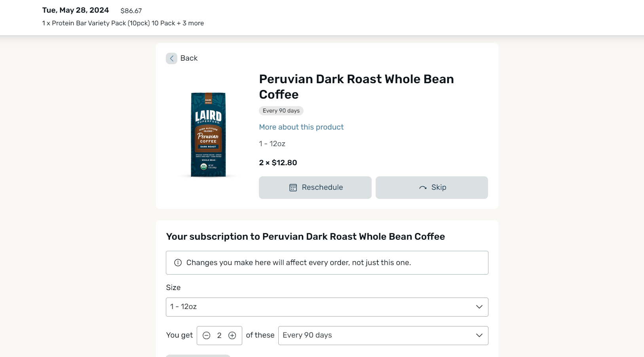This screenshot has width=644, height=357.
Task: Open More about this product link
Action: pos(301,127)
